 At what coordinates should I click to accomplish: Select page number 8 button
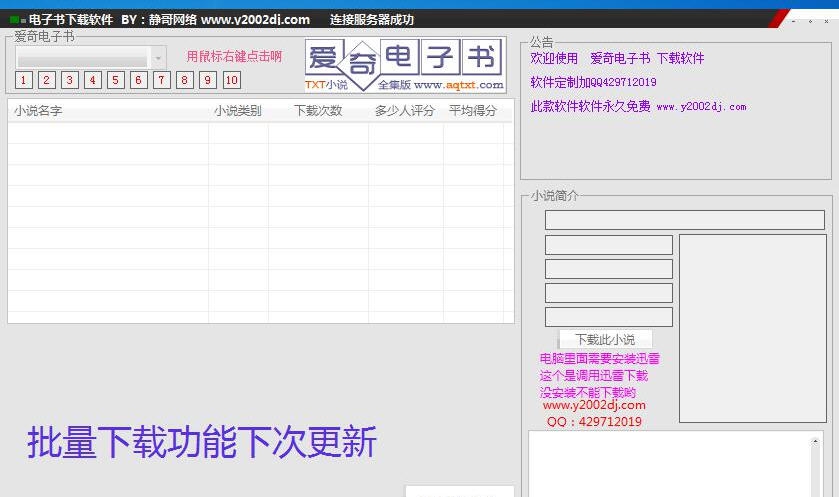(x=185, y=80)
